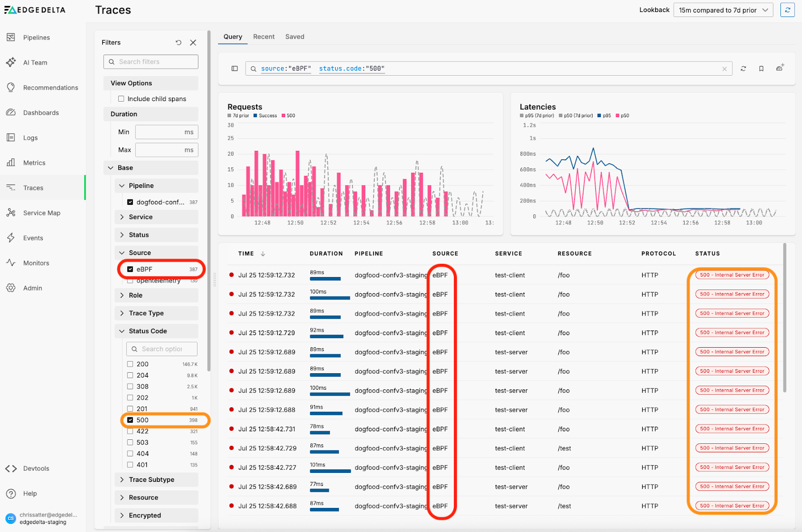
Task: Clear the query using the X icon
Action: 724,69
